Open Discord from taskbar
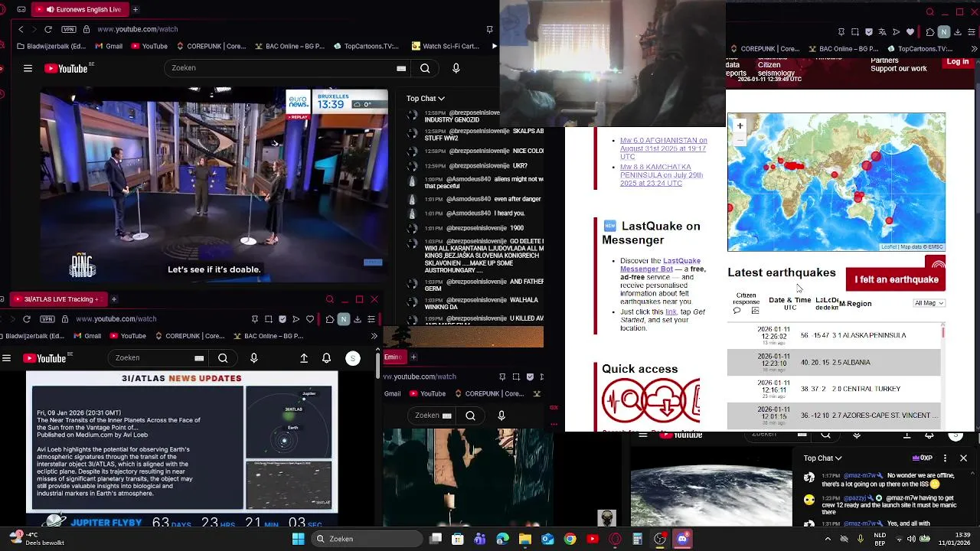 point(682,539)
